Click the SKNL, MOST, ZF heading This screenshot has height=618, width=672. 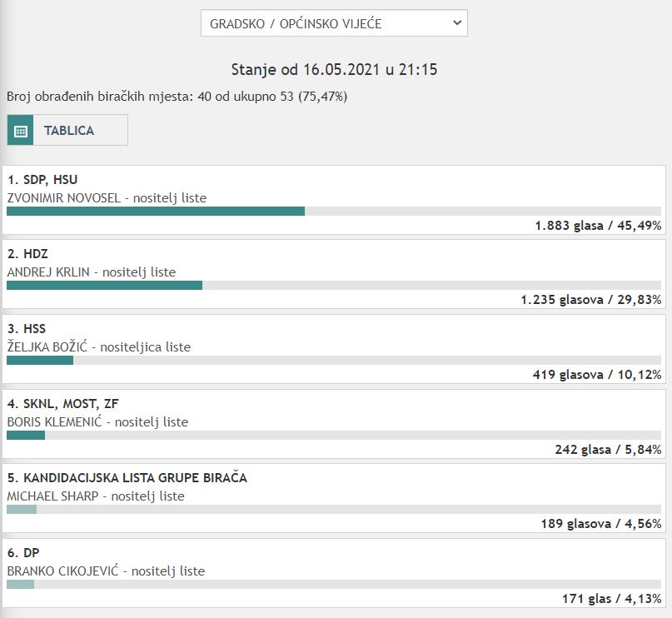(62, 404)
